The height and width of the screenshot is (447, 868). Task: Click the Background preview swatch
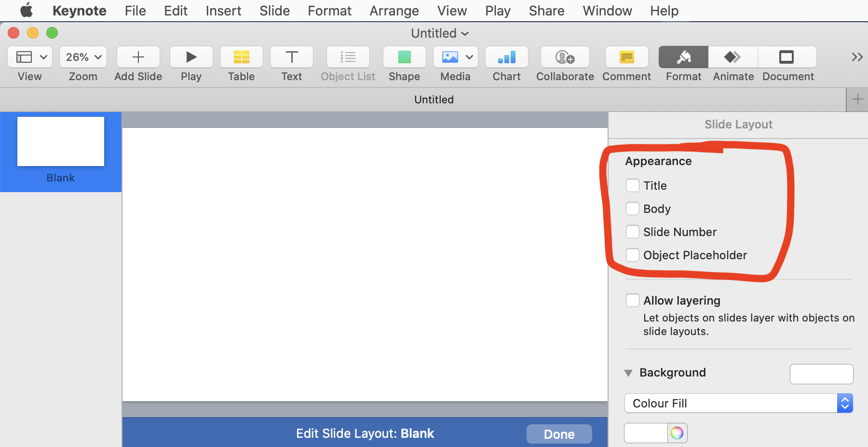pyautogui.click(x=822, y=374)
